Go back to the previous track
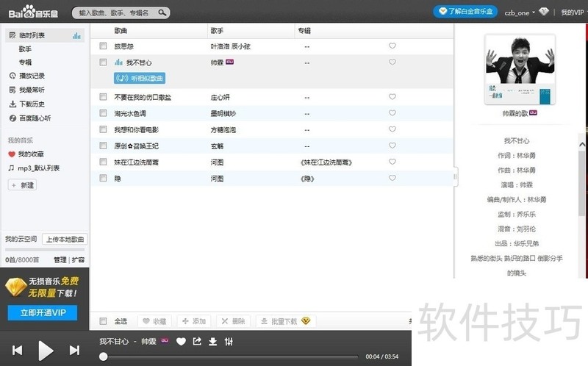Viewport: 588px width, 366px height. click(17, 351)
